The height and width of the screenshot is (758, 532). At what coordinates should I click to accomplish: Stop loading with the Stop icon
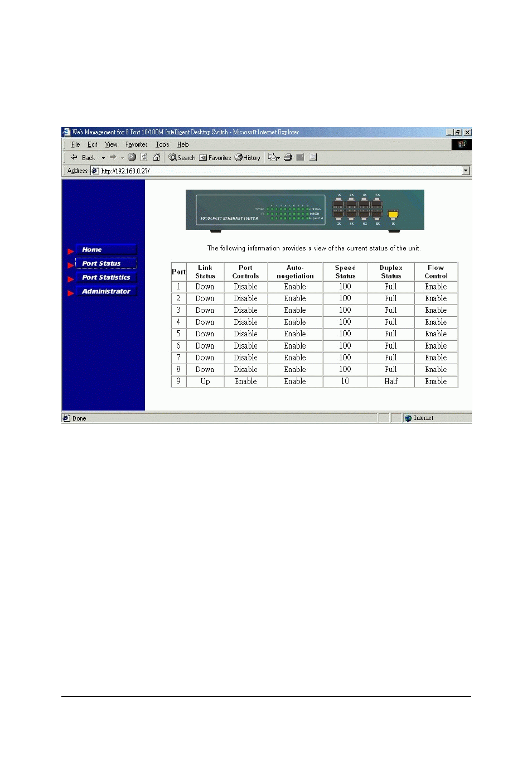[132, 157]
